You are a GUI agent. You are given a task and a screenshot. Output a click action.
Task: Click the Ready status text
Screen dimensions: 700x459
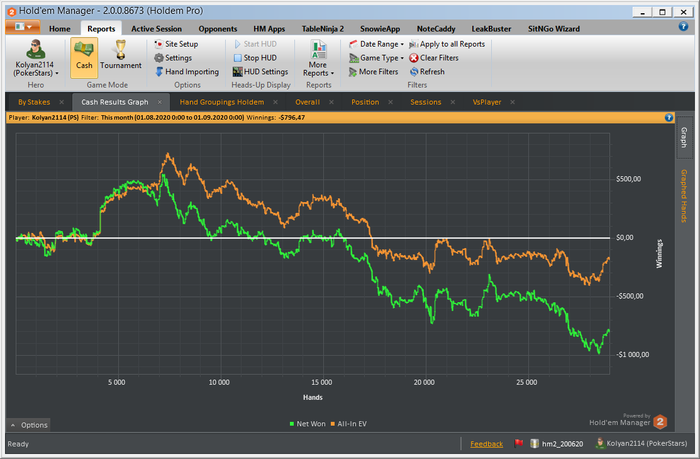click(18, 444)
